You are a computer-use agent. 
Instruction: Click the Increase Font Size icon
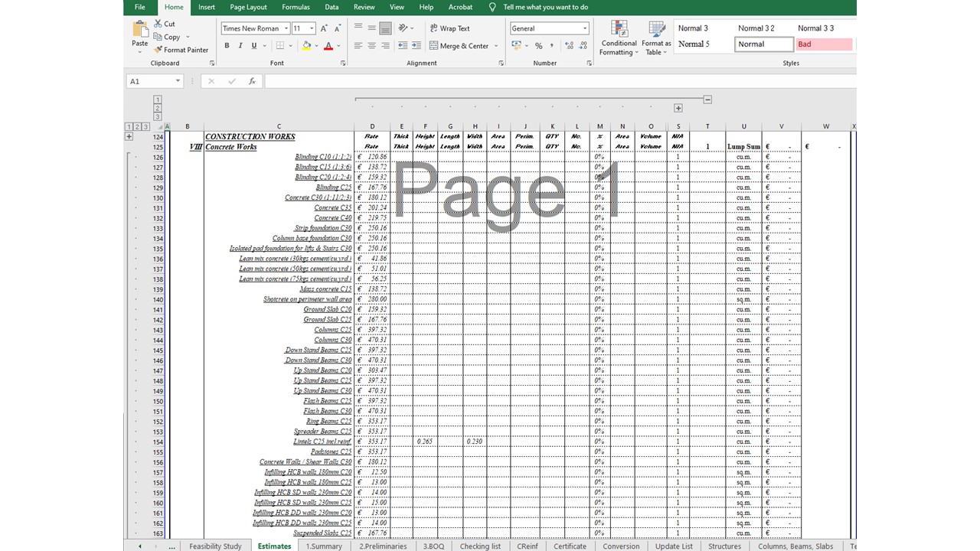point(325,28)
